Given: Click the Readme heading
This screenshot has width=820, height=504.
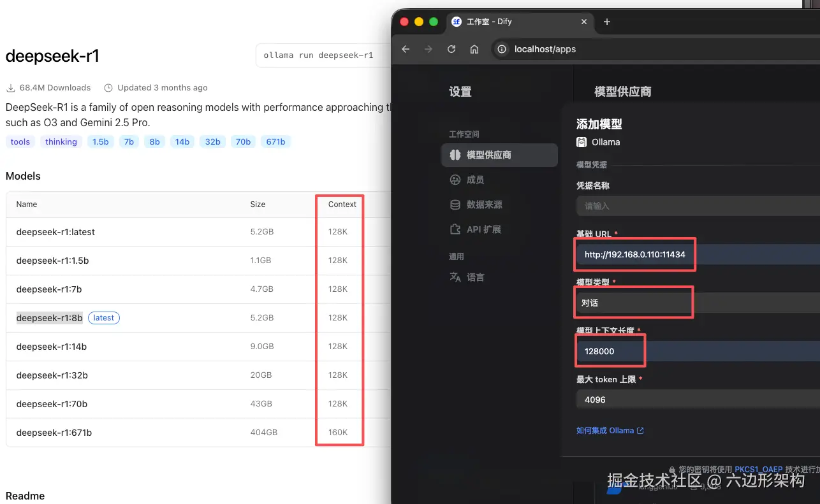Looking at the screenshot, I should [26, 496].
